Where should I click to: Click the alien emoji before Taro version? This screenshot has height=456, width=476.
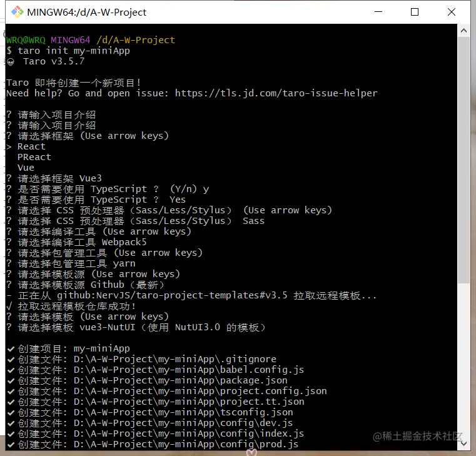point(11,62)
